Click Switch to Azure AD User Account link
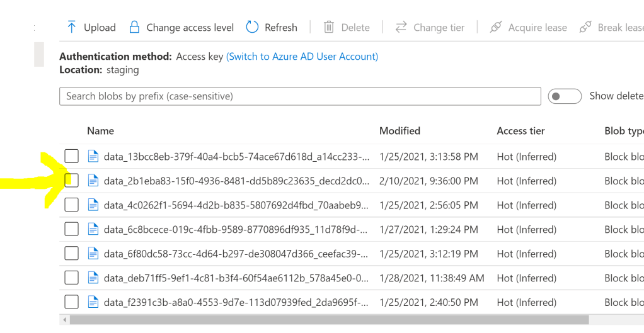This screenshot has height=333, width=644. coord(302,56)
